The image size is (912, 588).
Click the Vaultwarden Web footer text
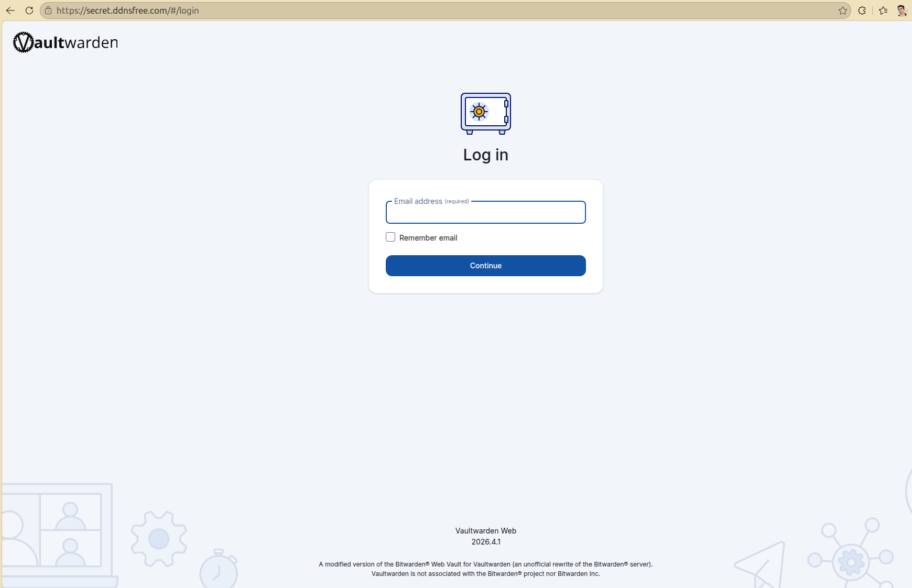pyautogui.click(x=486, y=531)
